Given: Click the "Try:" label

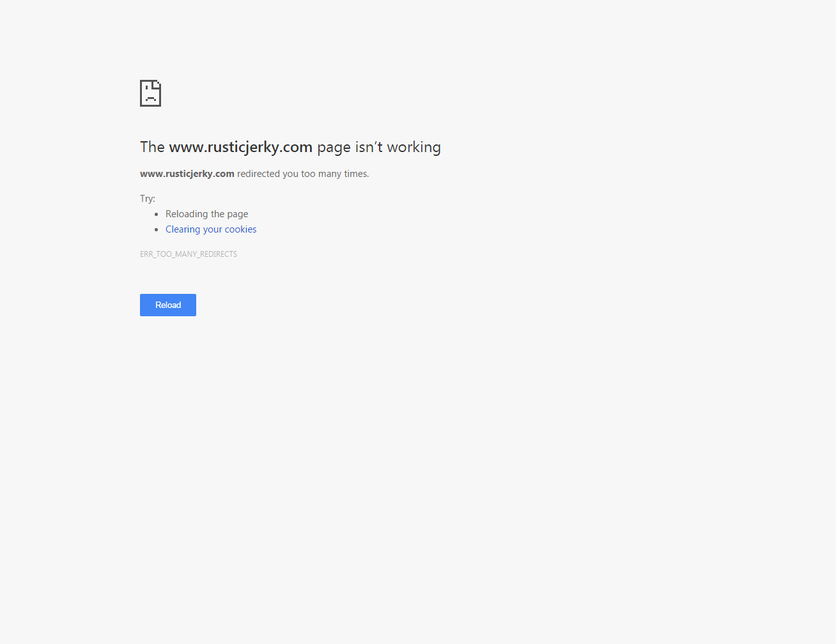Looking at the screenshot, I should 148,199.
